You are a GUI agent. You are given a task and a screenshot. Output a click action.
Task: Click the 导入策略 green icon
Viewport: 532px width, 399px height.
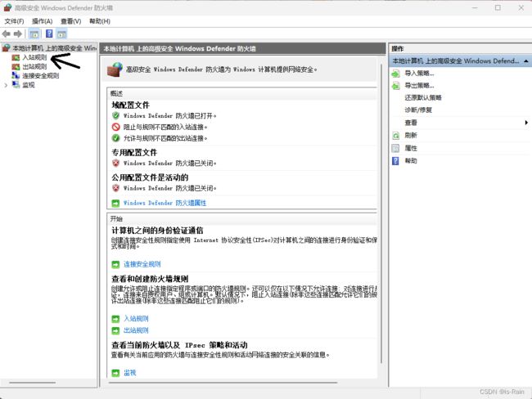(395, 74)
